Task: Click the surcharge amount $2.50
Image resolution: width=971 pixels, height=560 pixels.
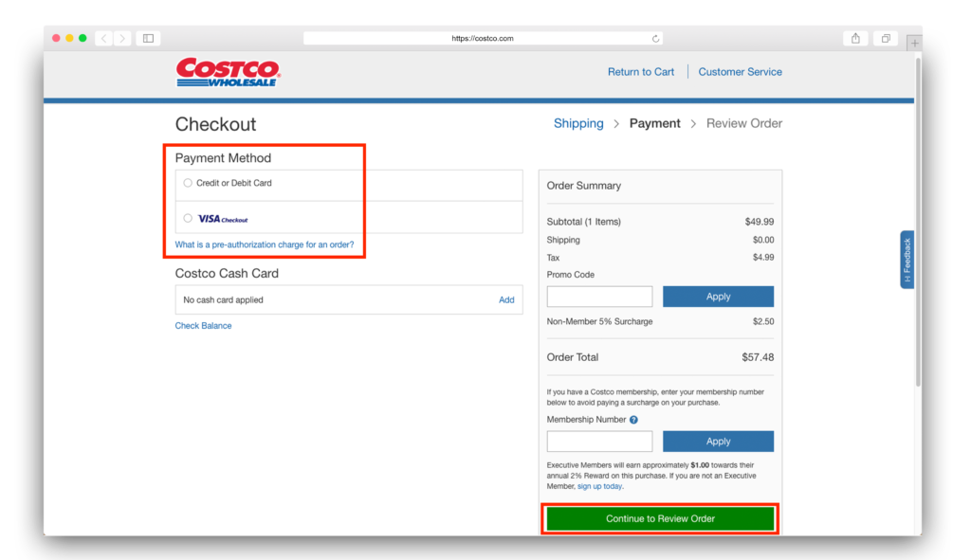Action: [763, 322]
